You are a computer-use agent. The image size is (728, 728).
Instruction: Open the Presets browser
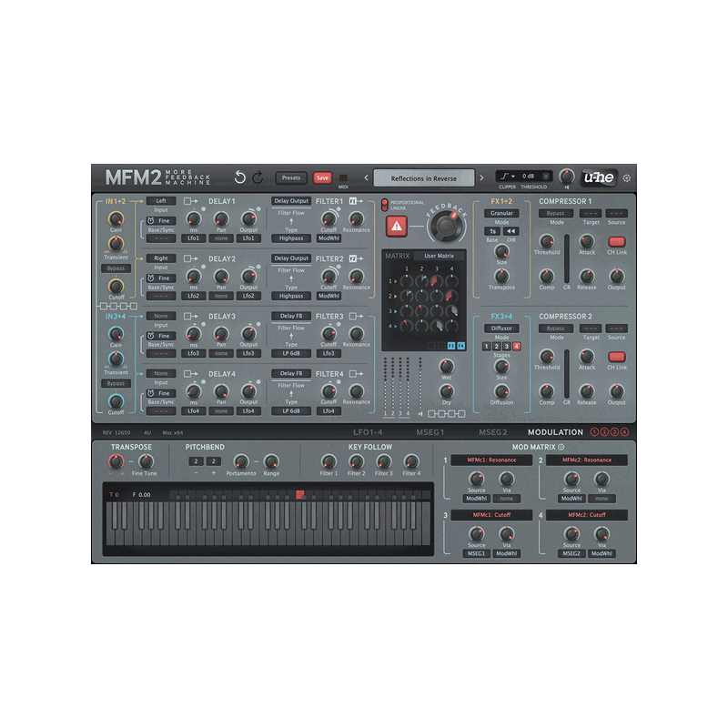(x=291, y=177)
